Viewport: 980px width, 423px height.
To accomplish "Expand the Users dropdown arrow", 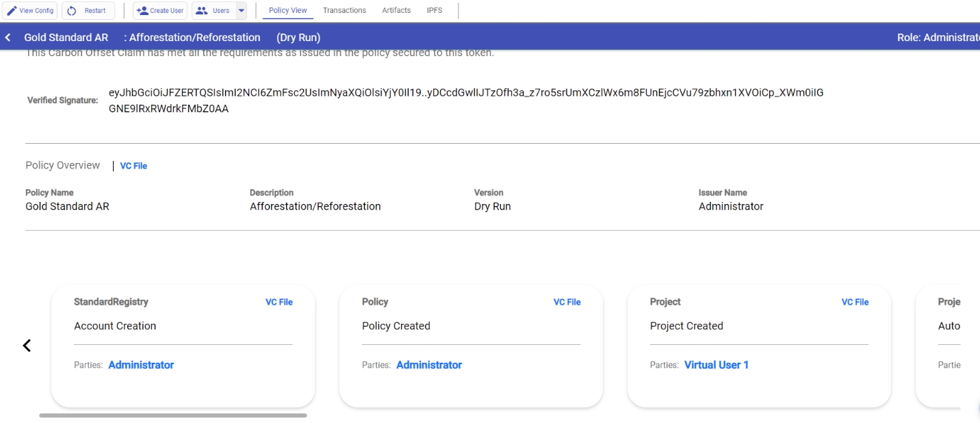I will click(x=241, y=11).
